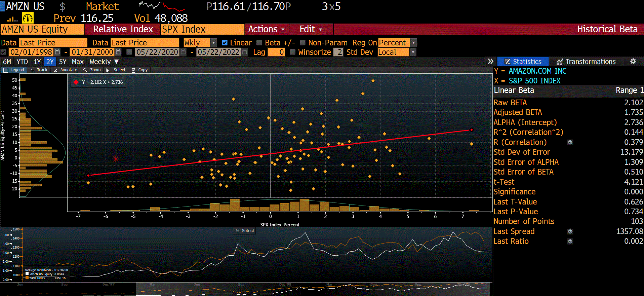This screenshot has height=296, width=644.
Task: Edit the AMZN US Equity security field
Action: 42,29
